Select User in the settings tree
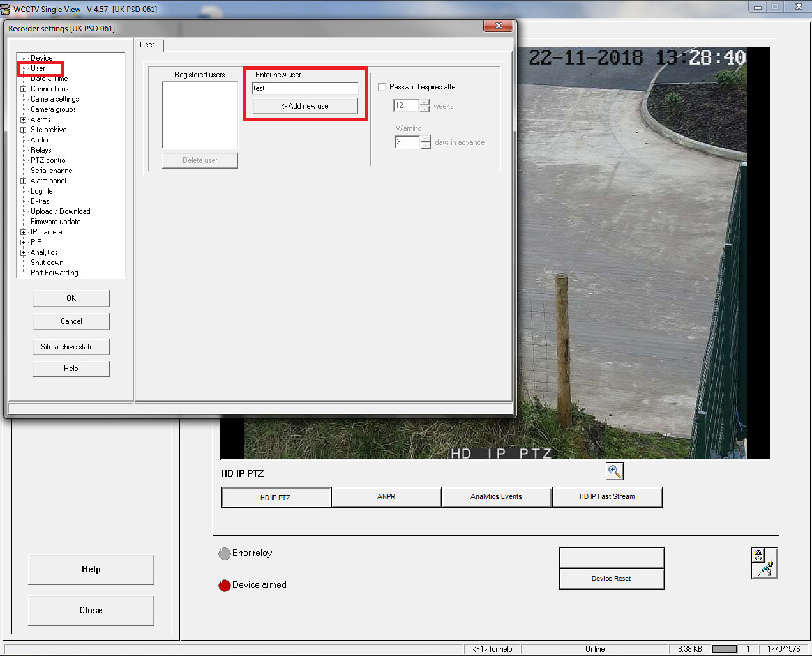812x656 pixels. click(38, 68)
